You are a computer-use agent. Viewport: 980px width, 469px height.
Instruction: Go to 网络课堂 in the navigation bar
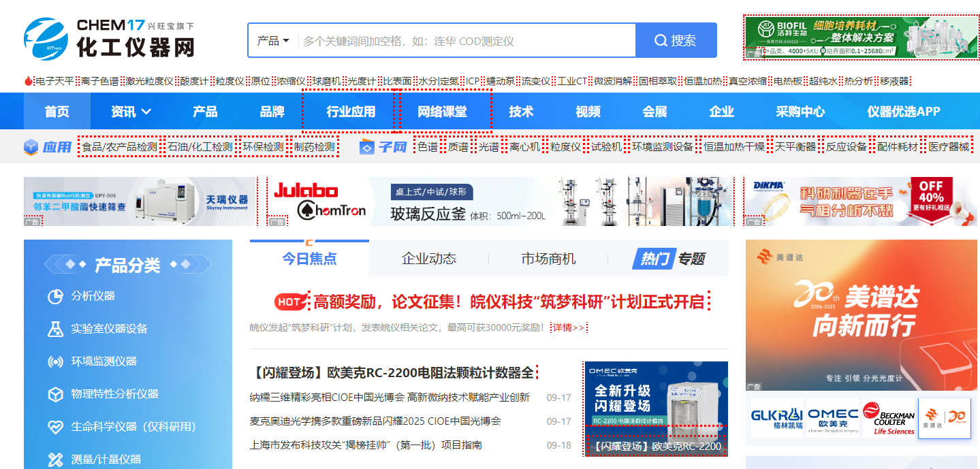442,112
